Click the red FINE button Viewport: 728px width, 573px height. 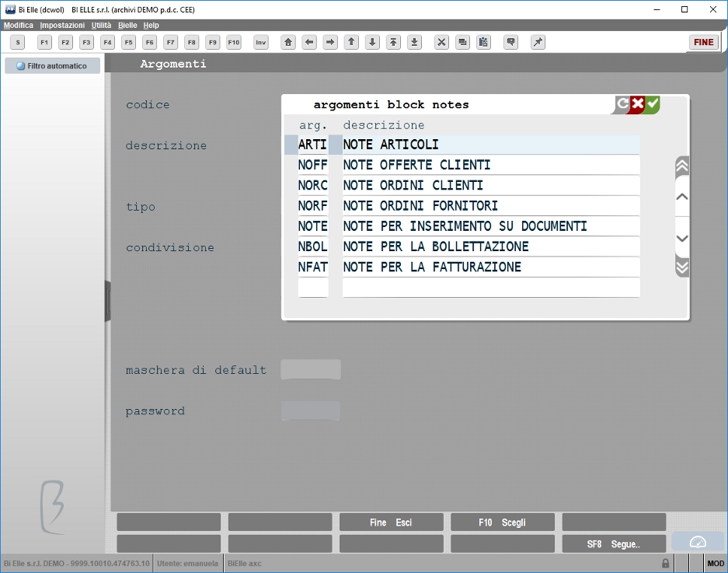703,42
